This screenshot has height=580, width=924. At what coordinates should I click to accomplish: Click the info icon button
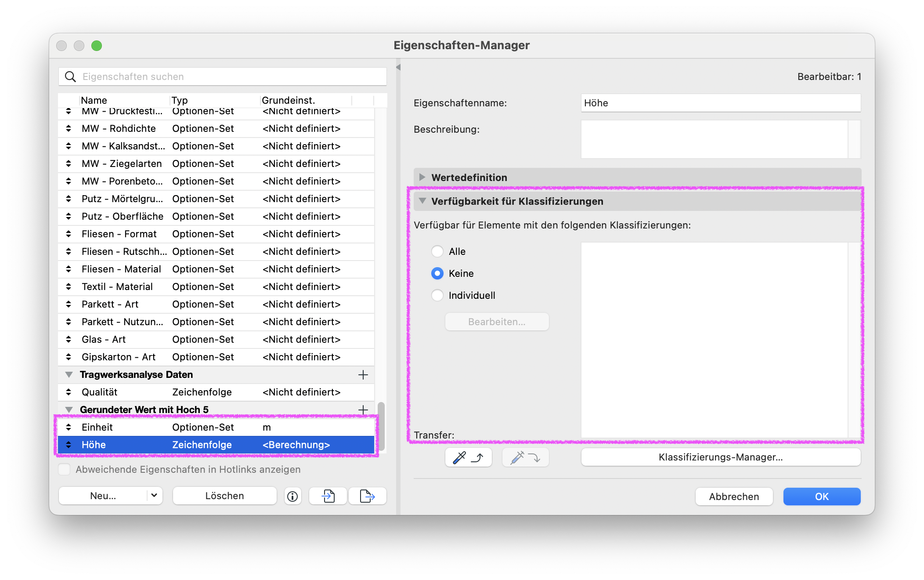(x=292, y=496)
